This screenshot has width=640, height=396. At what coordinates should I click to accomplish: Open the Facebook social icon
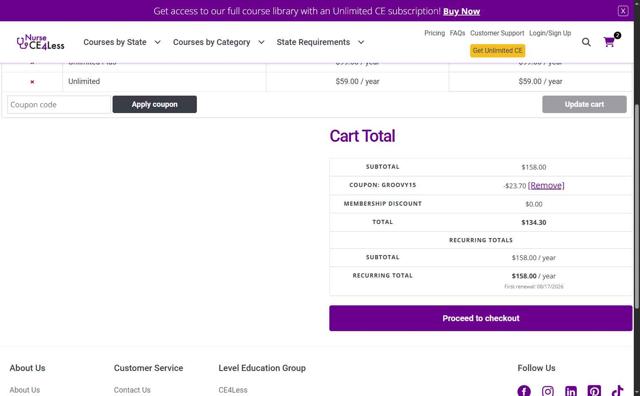coord(524,391)
